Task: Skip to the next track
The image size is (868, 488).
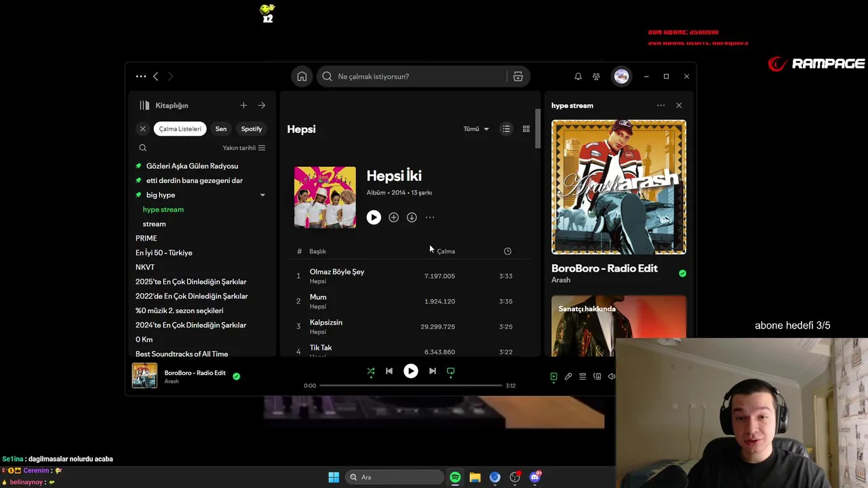Action: point(432,371)
